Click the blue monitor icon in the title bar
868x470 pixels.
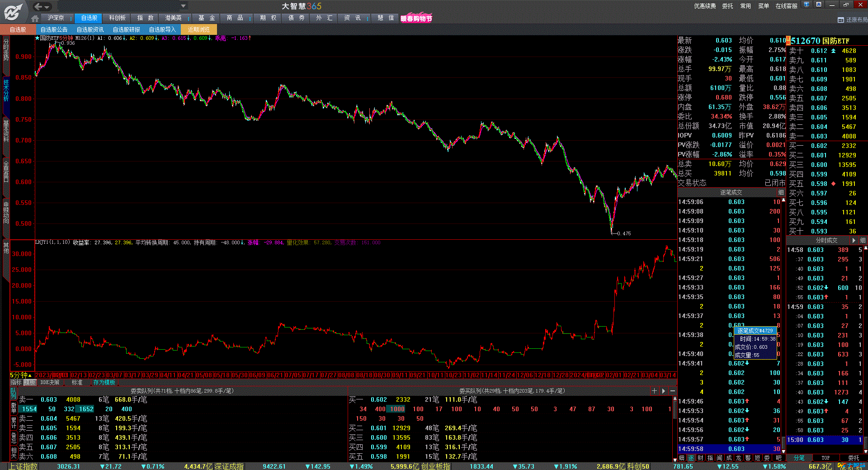[807, 5]
